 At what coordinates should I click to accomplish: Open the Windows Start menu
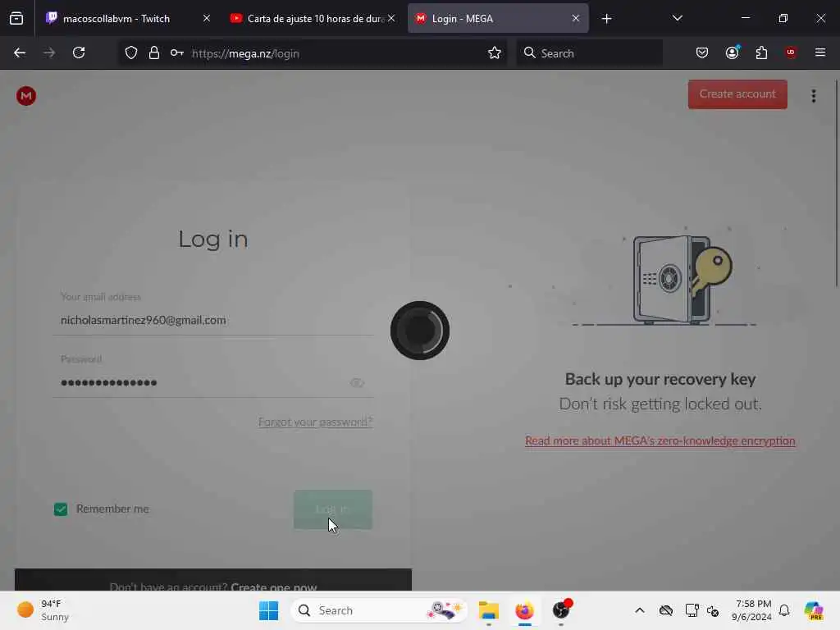(x=268, y=610)
